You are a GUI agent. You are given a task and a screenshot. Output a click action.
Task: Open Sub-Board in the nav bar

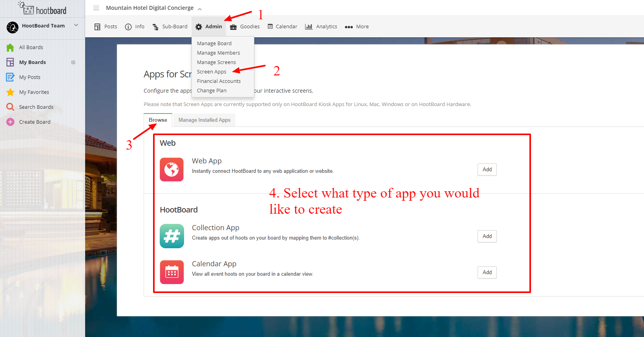coord(175,27)
